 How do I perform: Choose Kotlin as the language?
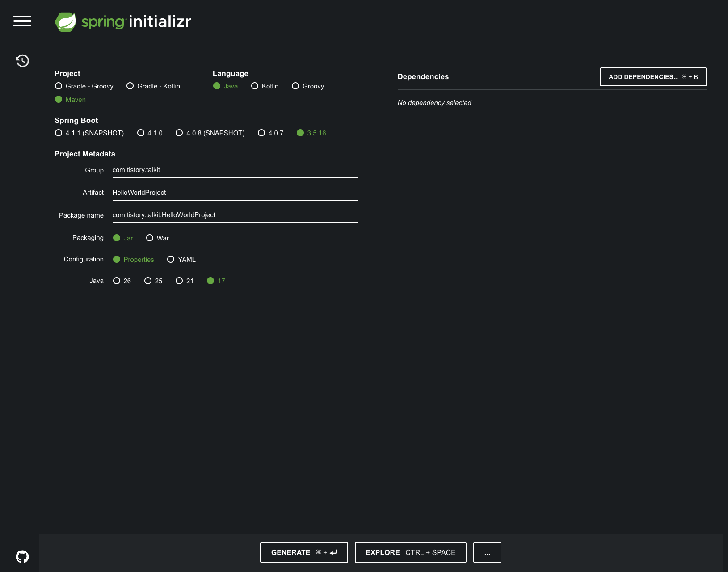tap(265, 86)
